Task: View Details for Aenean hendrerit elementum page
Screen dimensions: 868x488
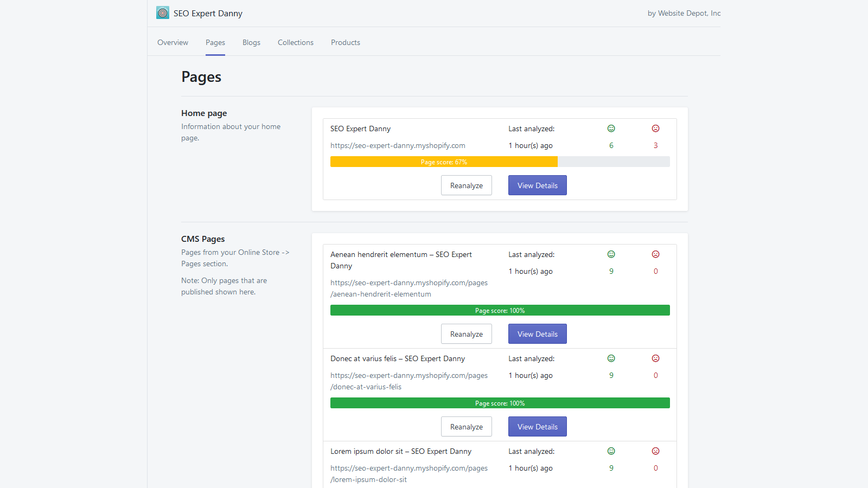Action: [x=538, y=334]
